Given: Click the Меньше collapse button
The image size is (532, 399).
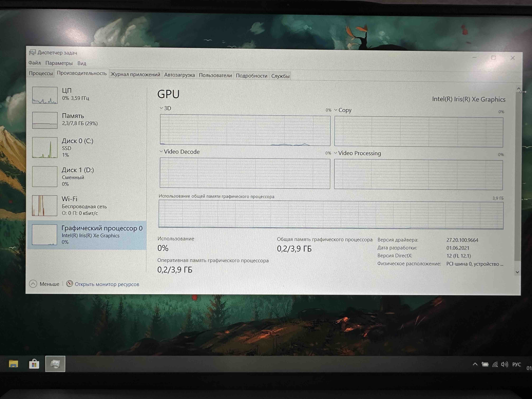Looking at the screenshot, I should (x=44, y=284).
